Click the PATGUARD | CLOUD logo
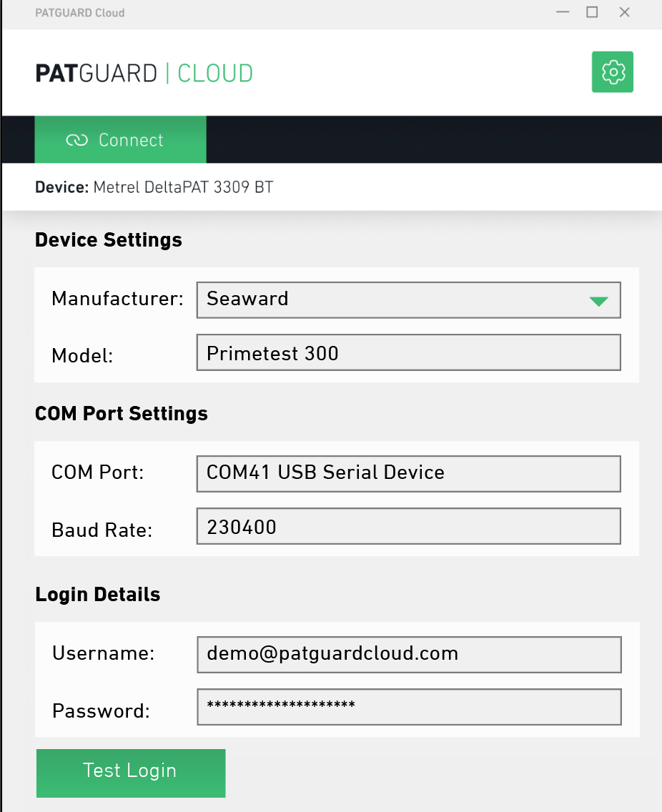Viewport: 662px width, 812px height. coord(144,73)
